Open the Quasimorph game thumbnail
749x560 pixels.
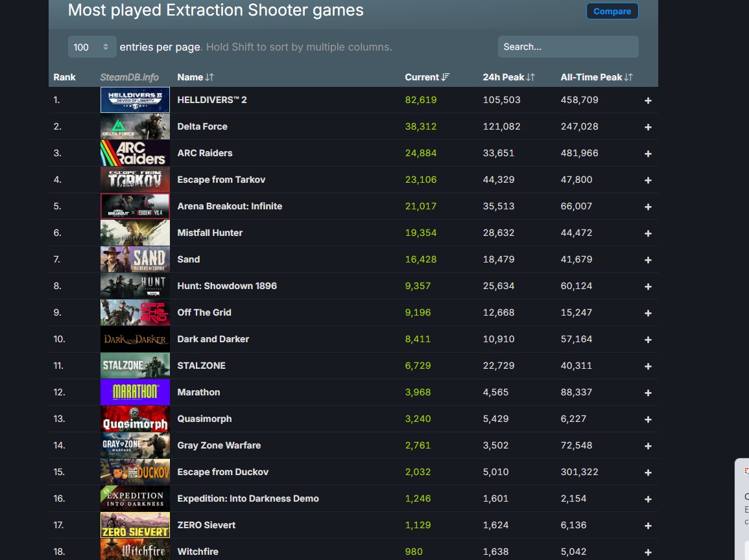[135, 419]
